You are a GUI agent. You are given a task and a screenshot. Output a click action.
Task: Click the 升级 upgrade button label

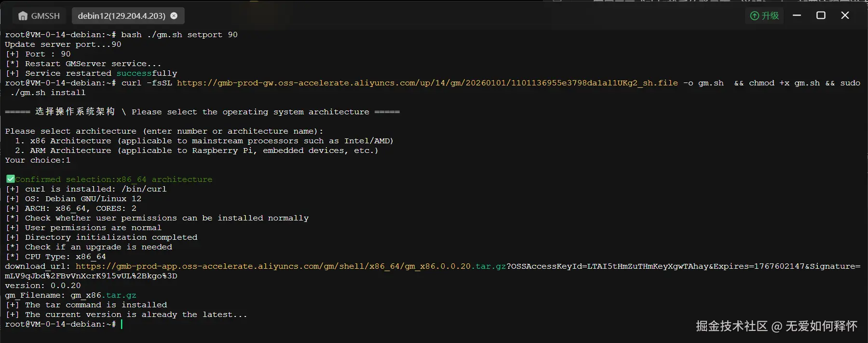770,16
